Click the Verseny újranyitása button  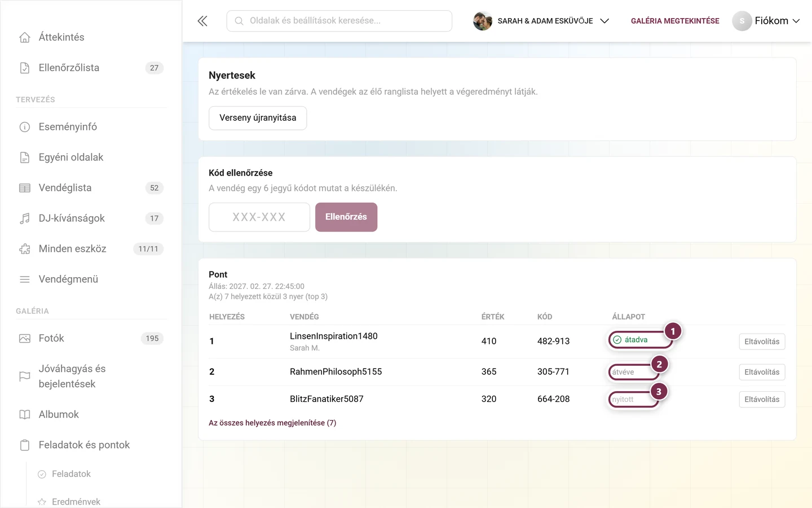[x=258, y=118]
